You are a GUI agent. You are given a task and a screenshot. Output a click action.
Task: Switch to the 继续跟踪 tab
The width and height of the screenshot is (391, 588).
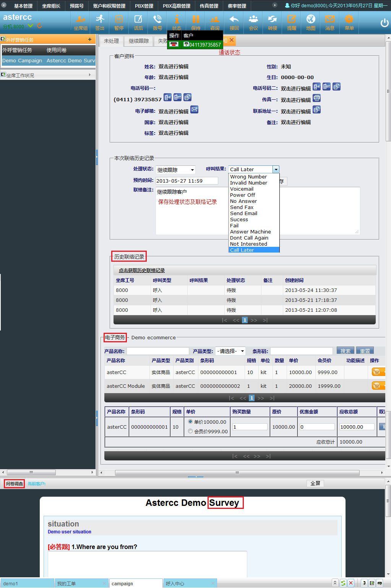coord(138,41)
